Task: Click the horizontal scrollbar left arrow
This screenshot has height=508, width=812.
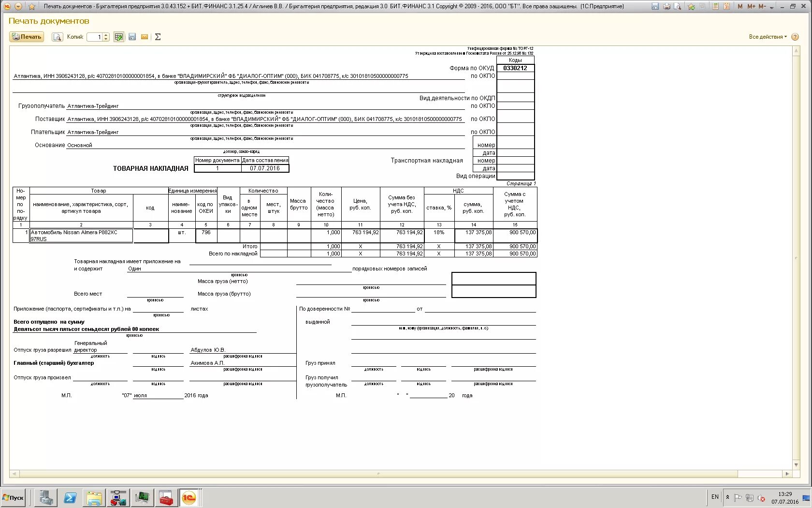Action: pyautogui.click(x=14, y=474)
